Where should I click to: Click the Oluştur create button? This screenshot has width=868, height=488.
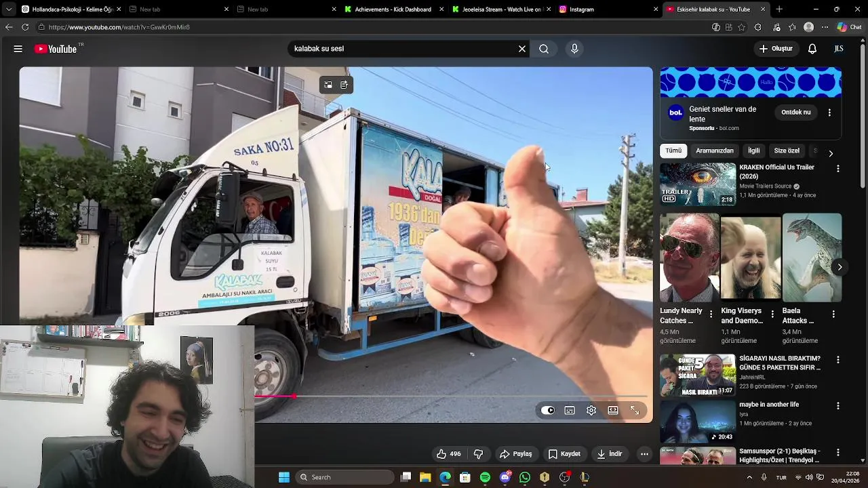(776, 49)
